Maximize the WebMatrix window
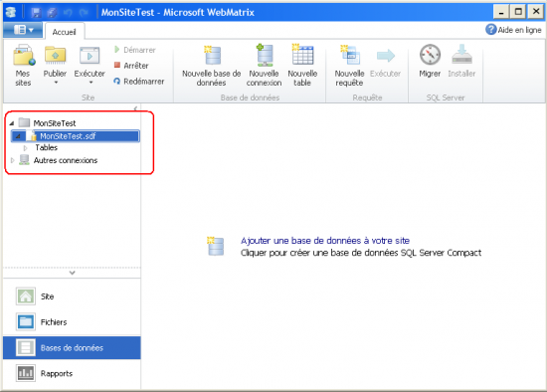The width and height of the screenshot is (547, 392). coord(518,12)
